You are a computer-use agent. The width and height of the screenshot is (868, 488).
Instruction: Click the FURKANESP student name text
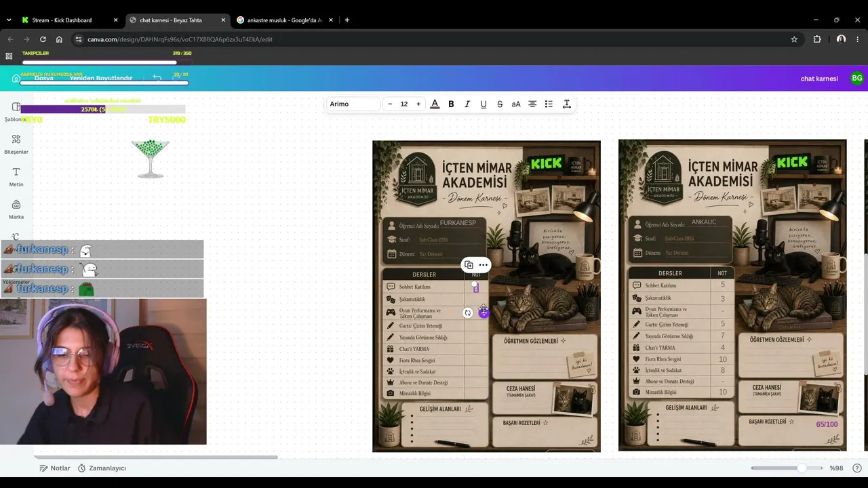(458, 223)
